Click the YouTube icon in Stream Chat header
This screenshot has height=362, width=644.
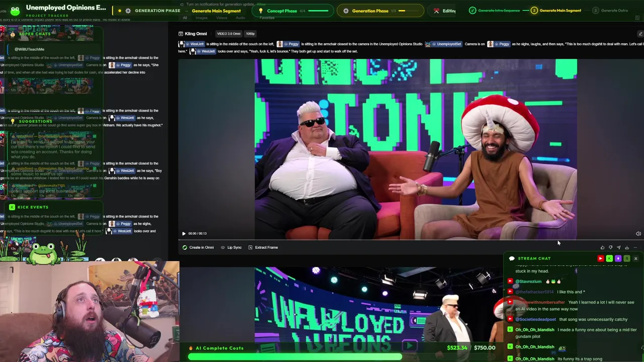coord(600,258)
